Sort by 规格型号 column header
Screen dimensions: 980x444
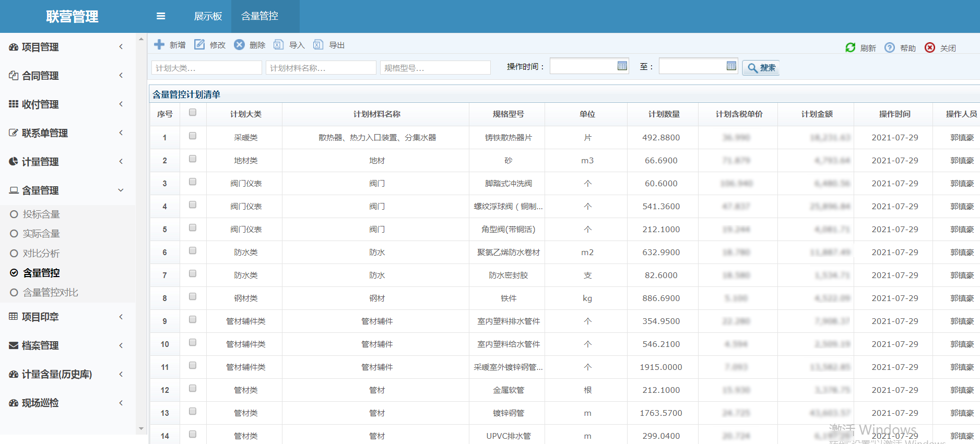pyautogui.click(x=508, y=114)
